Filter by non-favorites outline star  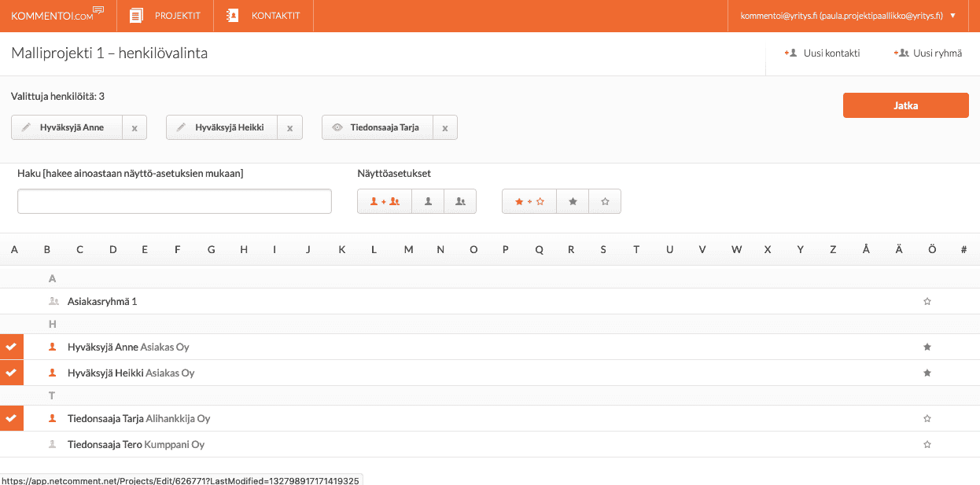tap(605, 201)
